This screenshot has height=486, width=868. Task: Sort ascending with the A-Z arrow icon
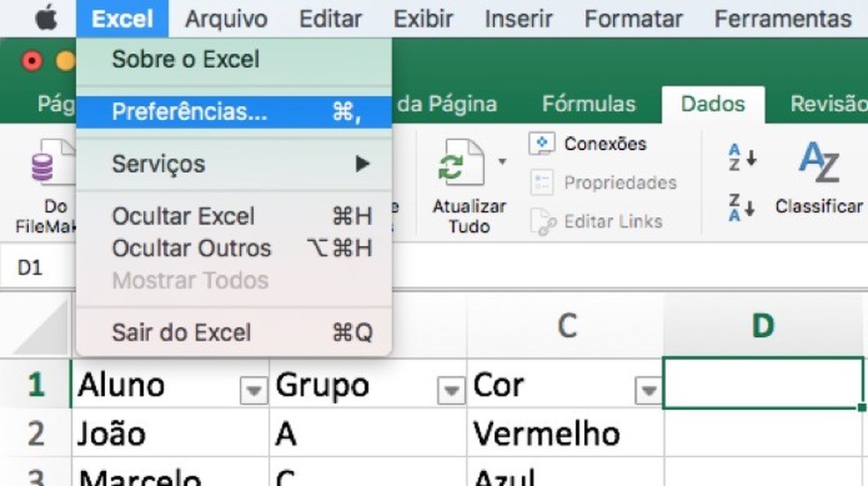point(743,159)
